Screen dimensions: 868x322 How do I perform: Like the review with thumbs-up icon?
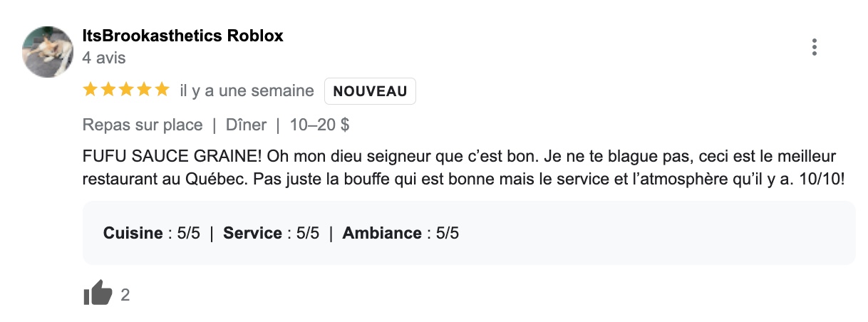[98, 293]
